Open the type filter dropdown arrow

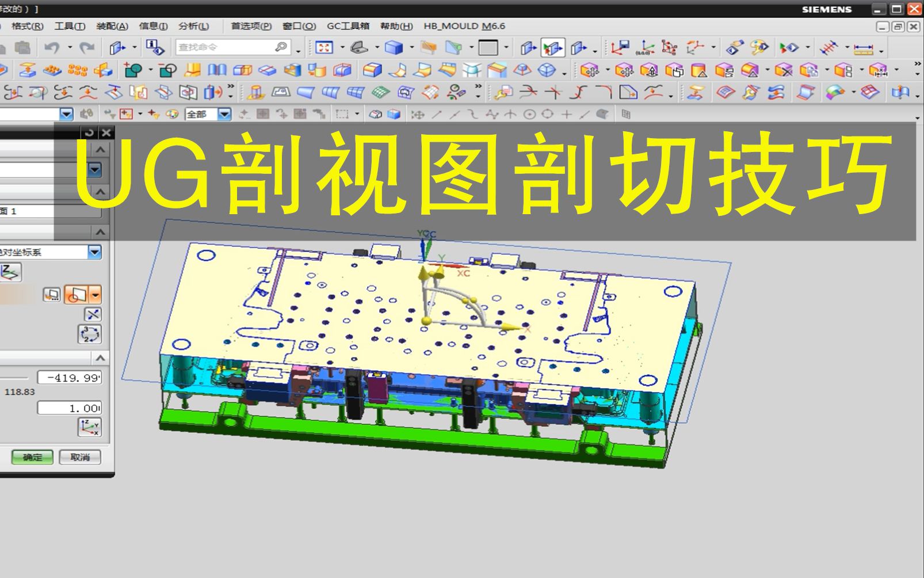click(x=67, y=114)
